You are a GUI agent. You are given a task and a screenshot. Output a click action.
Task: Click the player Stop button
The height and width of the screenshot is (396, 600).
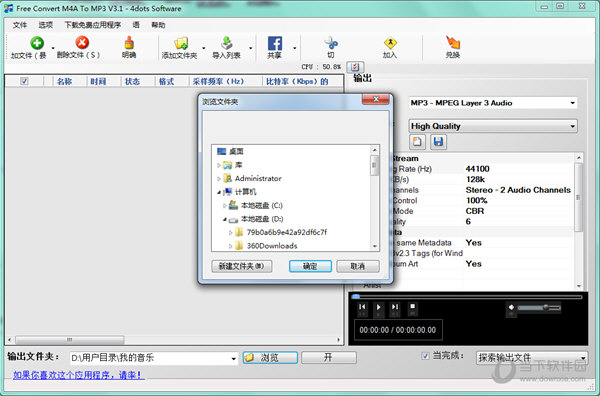(x=412, y=306)
